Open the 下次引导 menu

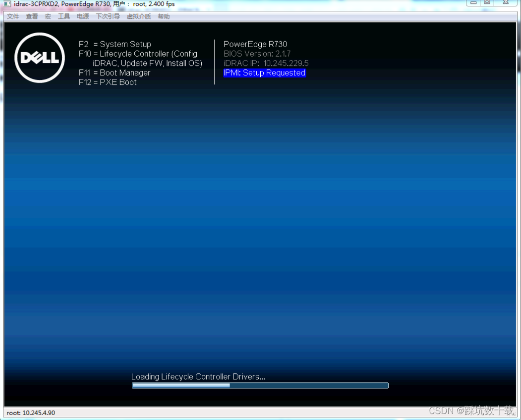[108, 16]
